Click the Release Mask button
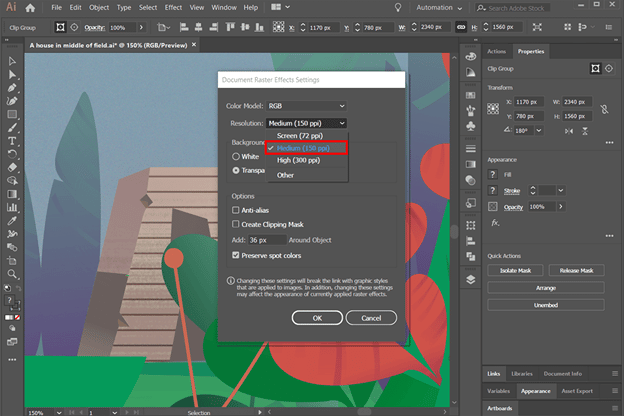624x416 pixels. (576, 270)
